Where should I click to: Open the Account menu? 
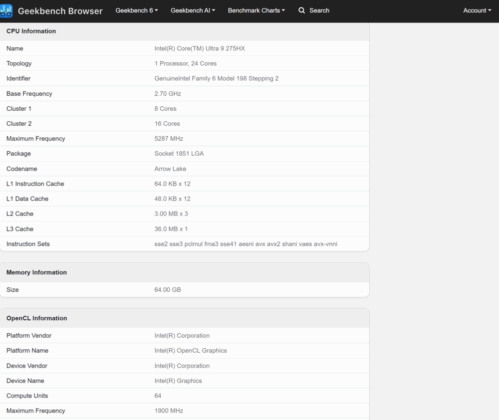477,11
